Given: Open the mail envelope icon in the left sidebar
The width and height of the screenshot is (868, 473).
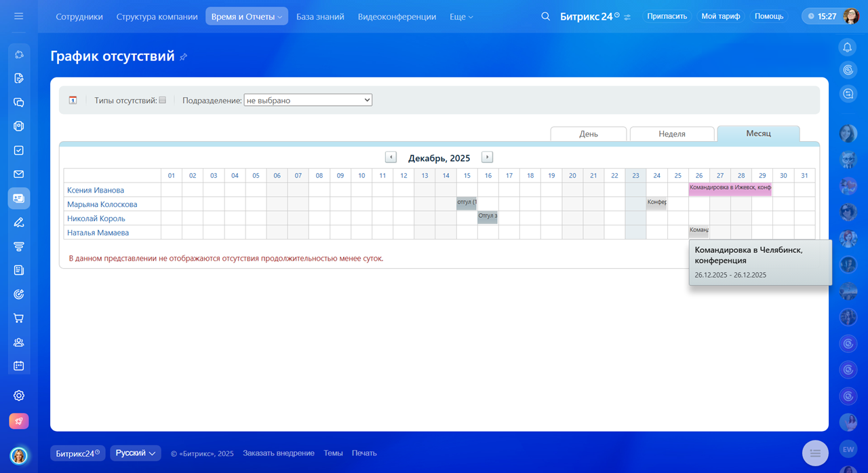Looking at the screenshot, I should tap(19, 174).
